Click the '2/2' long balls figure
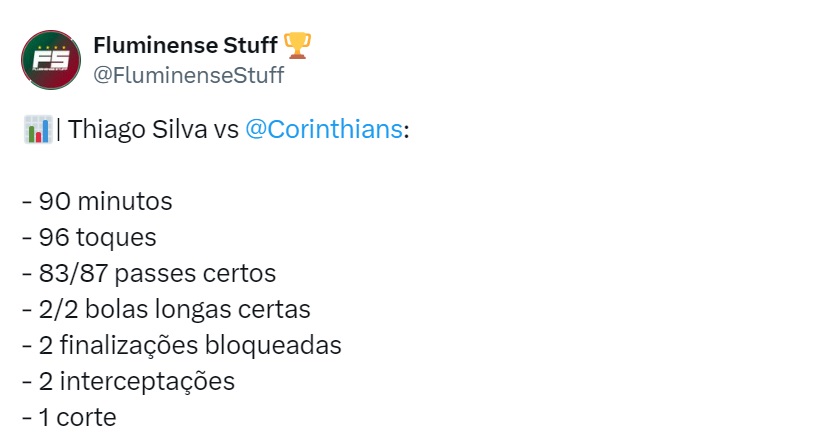 click(59, 309)
